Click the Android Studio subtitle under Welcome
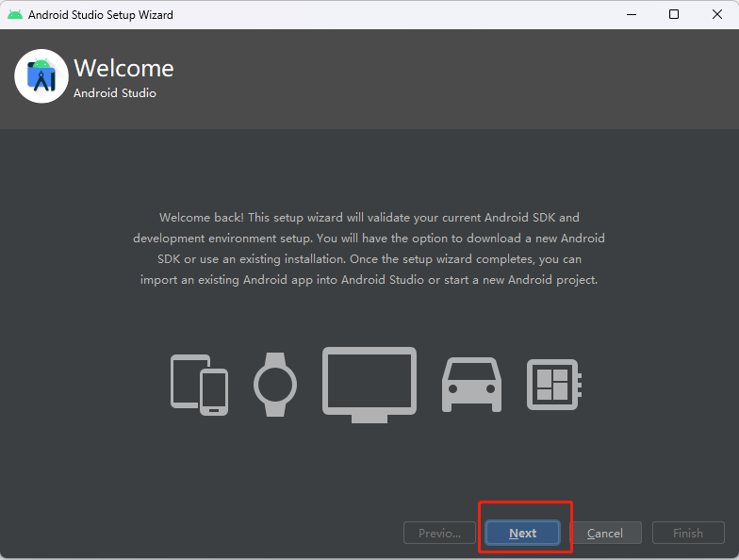Image resolution: width=739 pixels, height=560 pixels. coord(115,92)
